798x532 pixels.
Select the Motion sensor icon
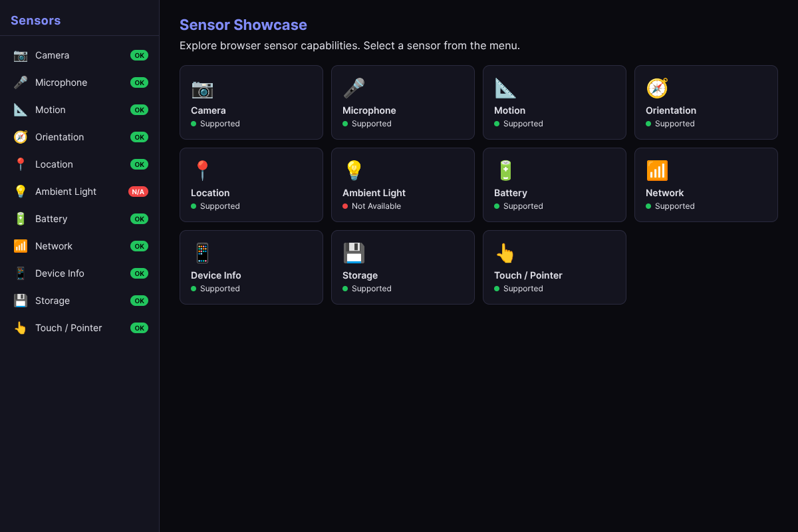(20, 110)
